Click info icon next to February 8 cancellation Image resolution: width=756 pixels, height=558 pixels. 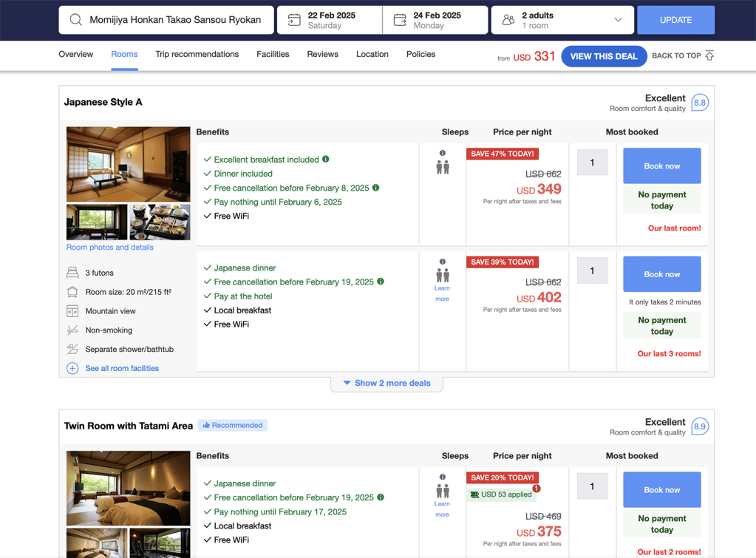(376, 188)
